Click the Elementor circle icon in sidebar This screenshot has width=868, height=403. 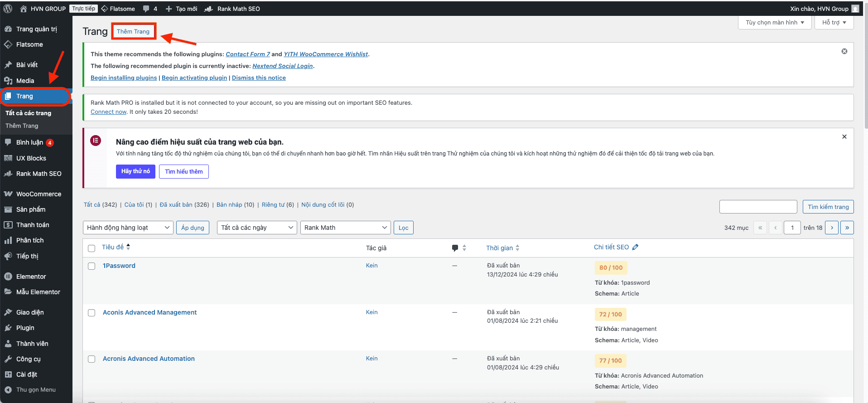(x=8, y=277)
